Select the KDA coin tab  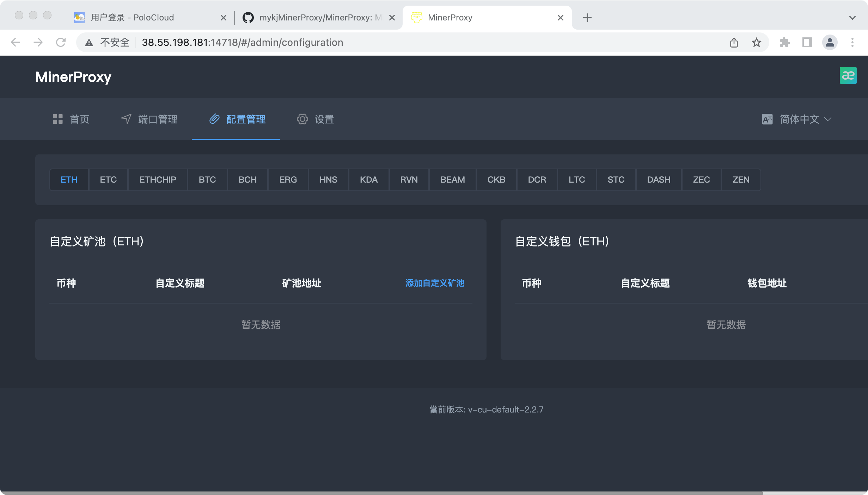coord(368,179)
